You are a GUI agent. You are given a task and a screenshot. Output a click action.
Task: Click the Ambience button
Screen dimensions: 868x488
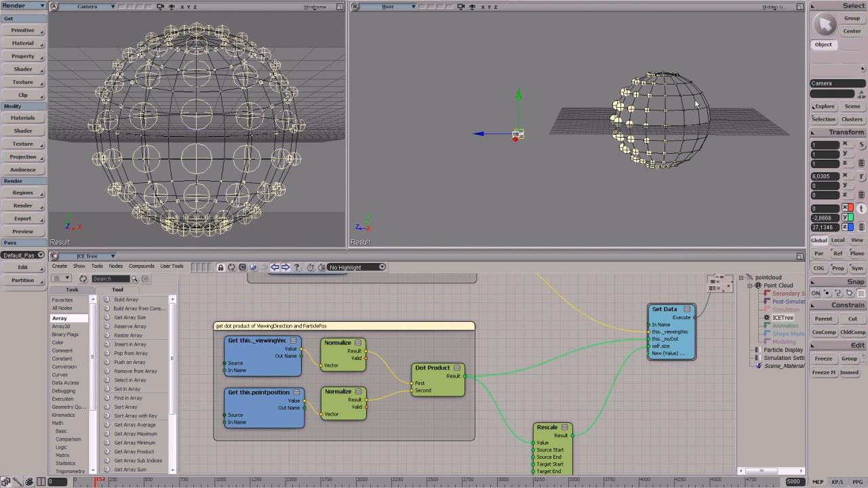pos(22,170)
